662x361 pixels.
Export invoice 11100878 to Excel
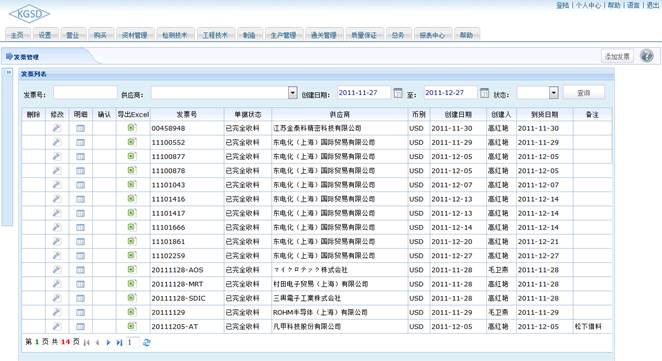(132, 170)
